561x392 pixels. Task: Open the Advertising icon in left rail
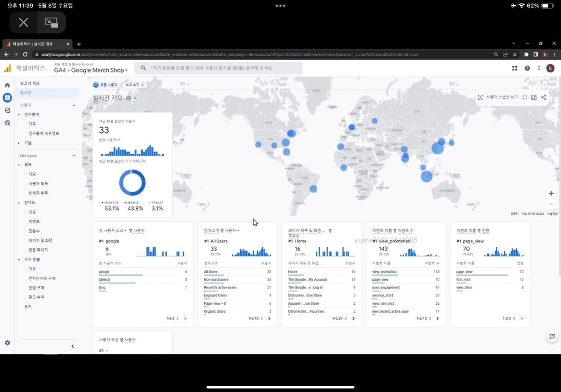(x=7, y=123)
